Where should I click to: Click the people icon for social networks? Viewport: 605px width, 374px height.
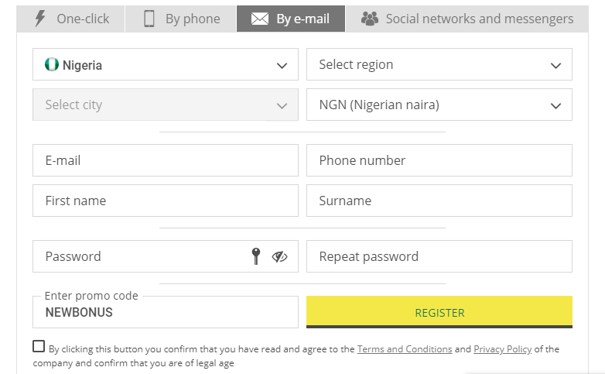(x=369, y=19)
